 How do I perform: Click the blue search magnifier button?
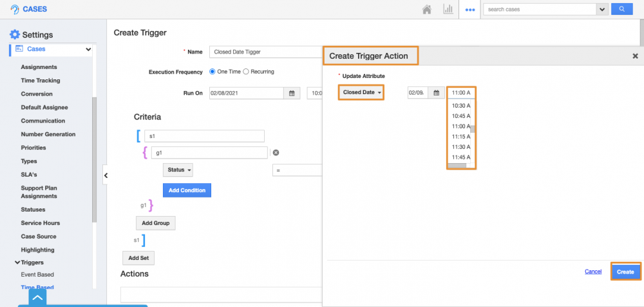pyautogui.click(x=621, y=10)
